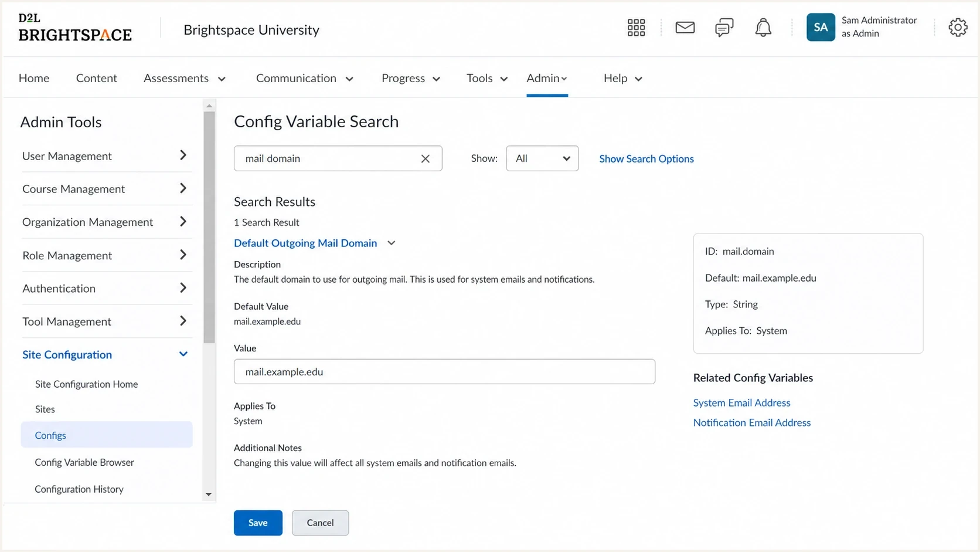This screenshot has width=980, height=552.
Task: Cancel the config variable edit
Action: pos(320,523)
